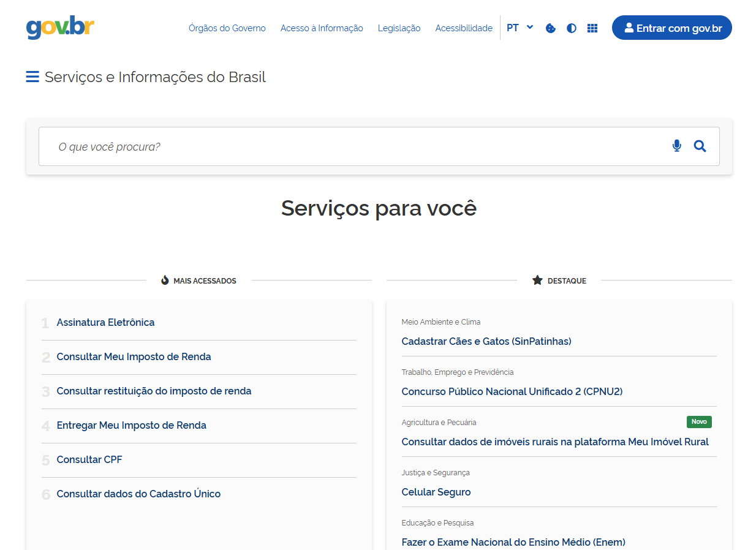The width and height of the screenshot is (756, 550).
Task: Focus the 'O que você procura?' search field
Action: (355, 146)
